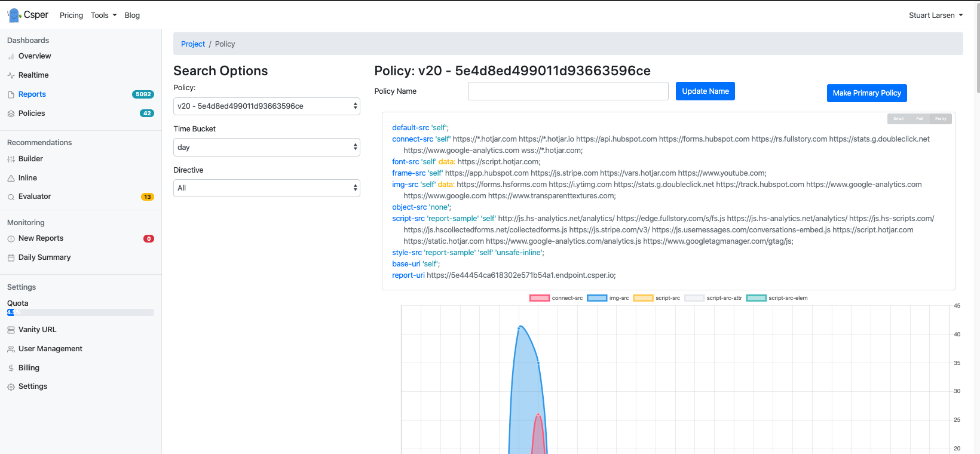Image resolution: width=980 pixels, height=454 pixels.
Task: Click the Make Primary Policy button
Action: 866,93
